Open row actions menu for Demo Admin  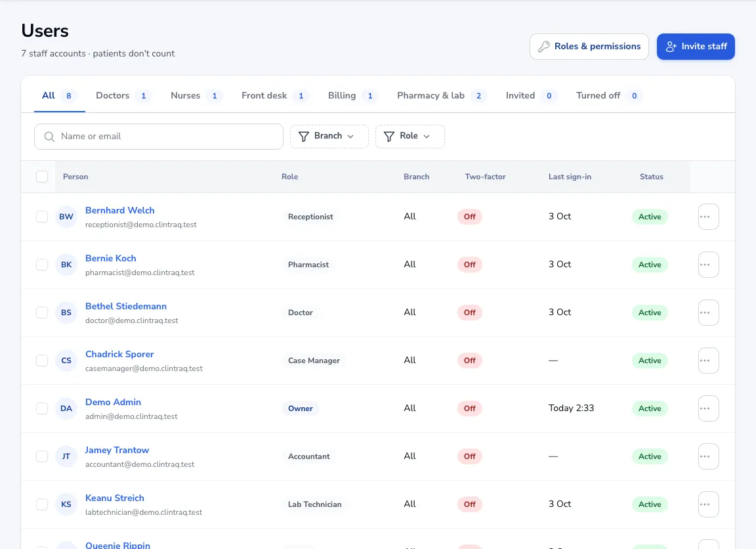point(708,408)
